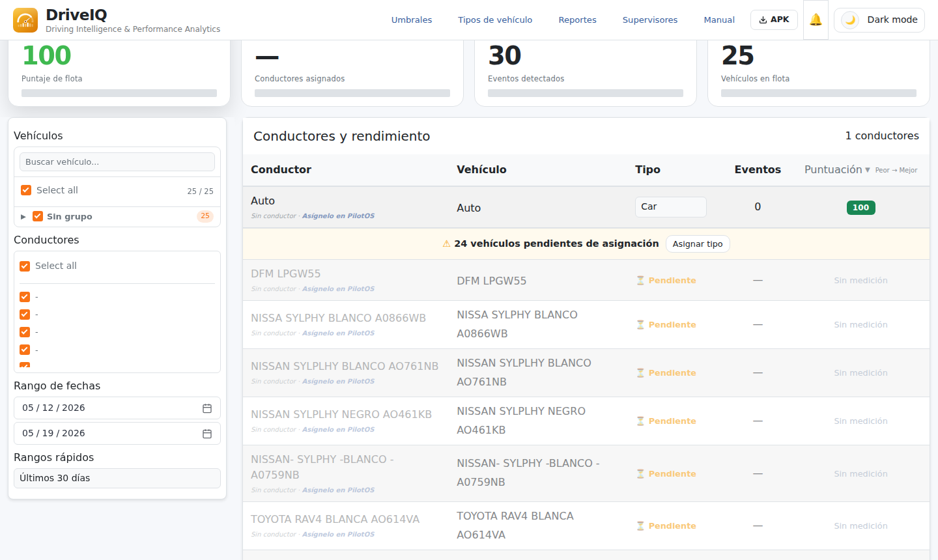Viewport: 938px width, 560px height.
Task: Go to Reportes section
Action: point(578,20)
